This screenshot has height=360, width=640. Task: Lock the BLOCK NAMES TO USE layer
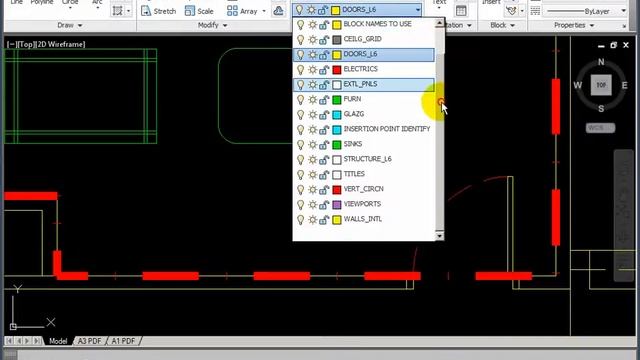(324, 24)
